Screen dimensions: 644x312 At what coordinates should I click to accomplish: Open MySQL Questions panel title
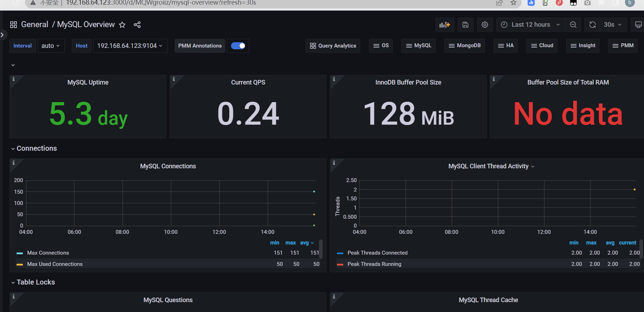coord(168,300)
